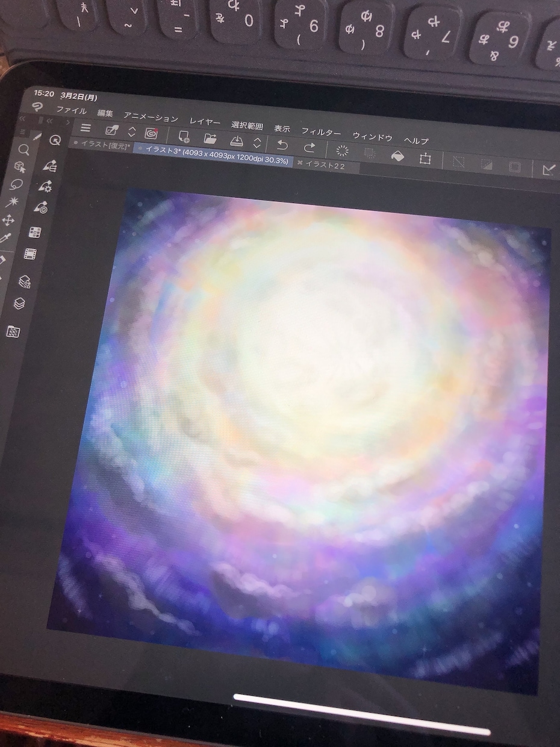Tap the 15:20 clock in status bar
The height and width of the screenshot is (747, 560).
coord(45,93)
